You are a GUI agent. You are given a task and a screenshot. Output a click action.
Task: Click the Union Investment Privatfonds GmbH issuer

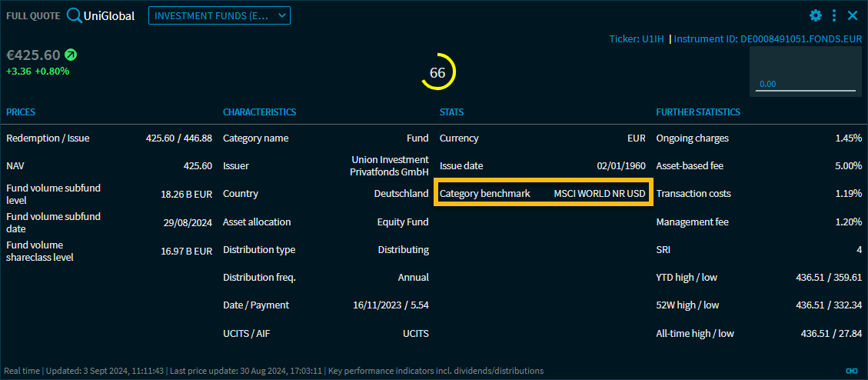pos(389,165)
